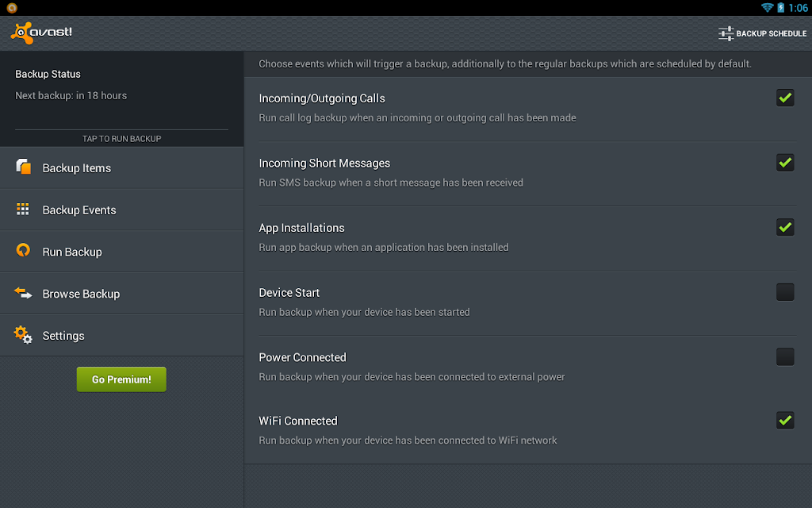Disable App Installations checkbox
The image size is (812, 508).
[x=785, y=227]
